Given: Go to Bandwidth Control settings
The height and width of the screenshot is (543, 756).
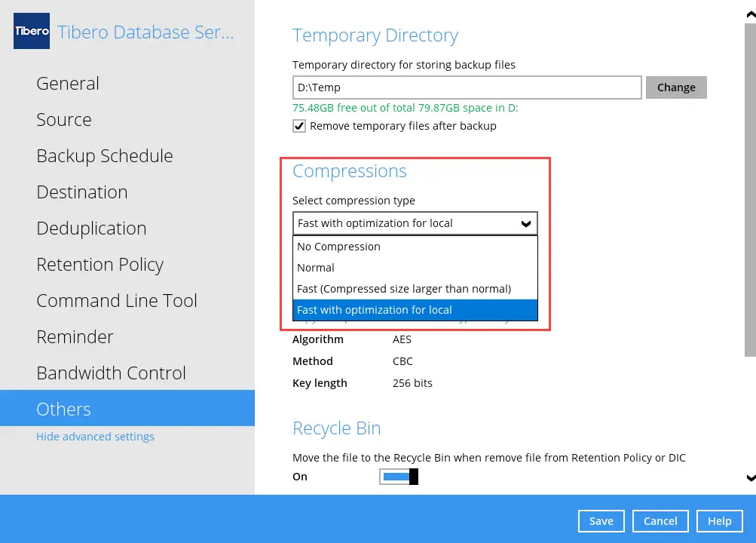Looking at the screenshot, I should point(111,373).
